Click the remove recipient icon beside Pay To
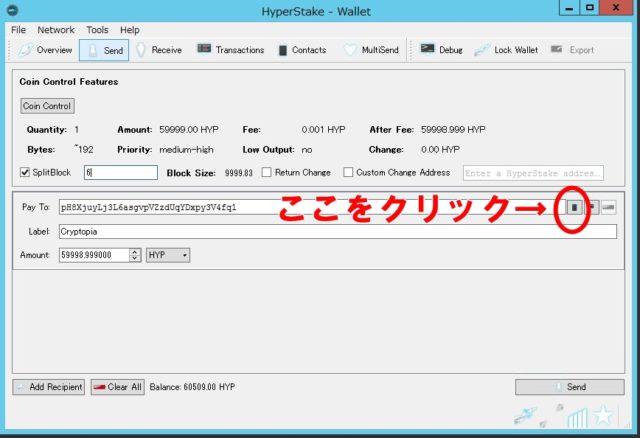The image size is (640, 438). 609,207
